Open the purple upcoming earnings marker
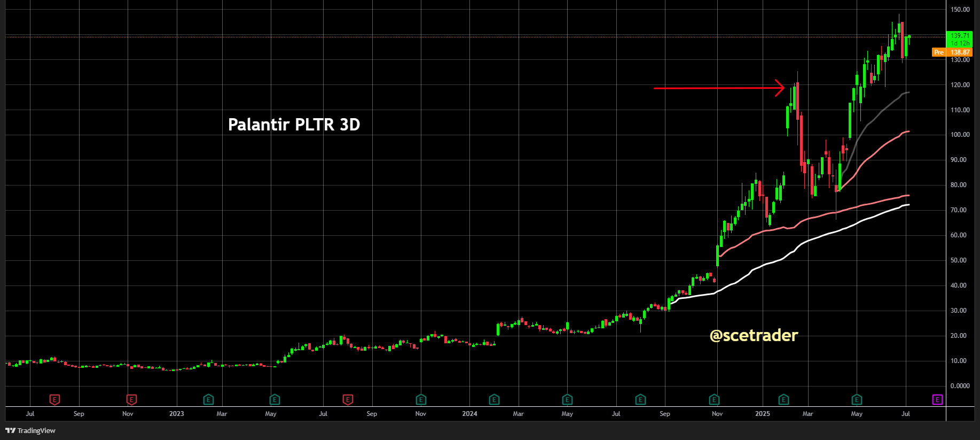 [x=937, y=399]
